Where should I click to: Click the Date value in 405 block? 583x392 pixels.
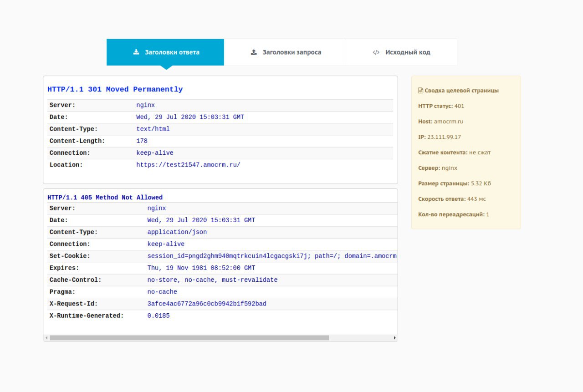(201, 220)
